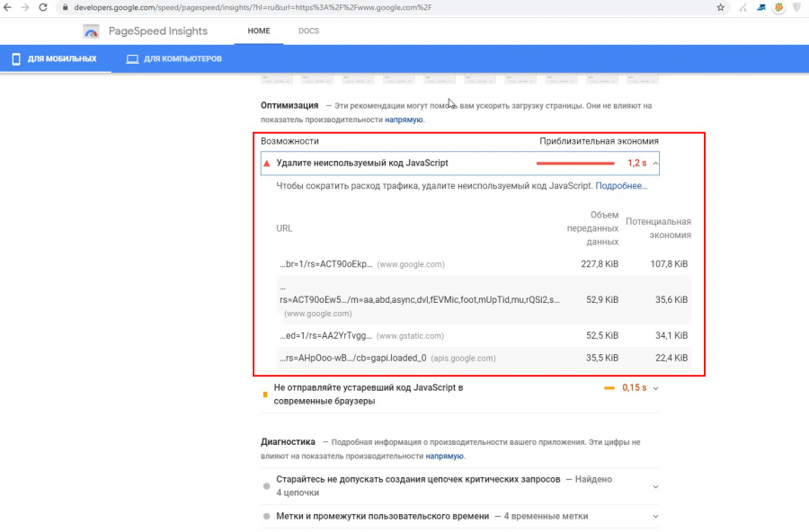Click the browser forward arrow
The width and height of the screenshot is (809, 532).
click(x=24, y=7)
